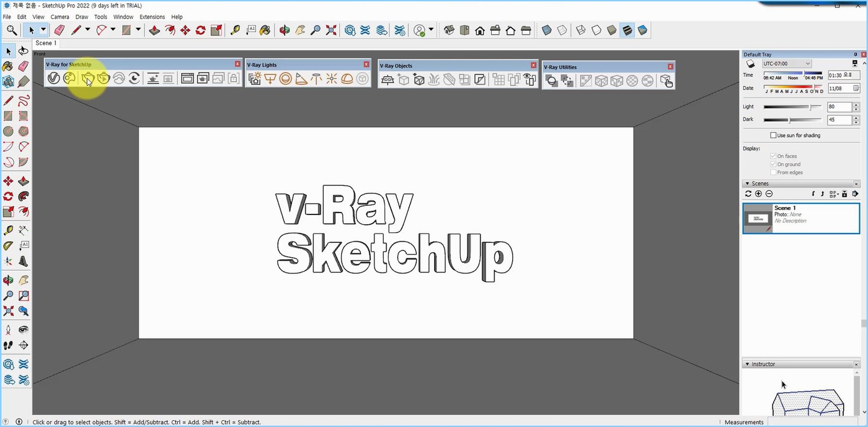The height and width of the screenshot is (427, 868).
Task: Click the Zoom Extents icon
Action: pos(331,30)
